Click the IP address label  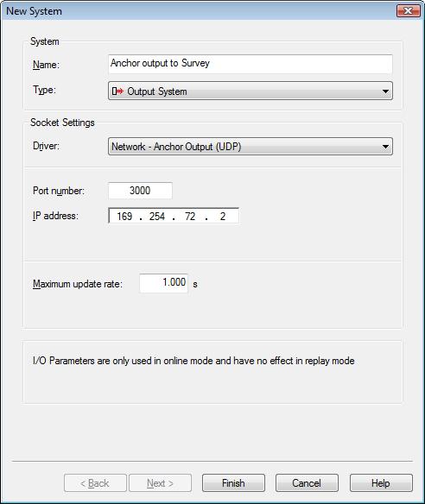[x=55, y=216]
